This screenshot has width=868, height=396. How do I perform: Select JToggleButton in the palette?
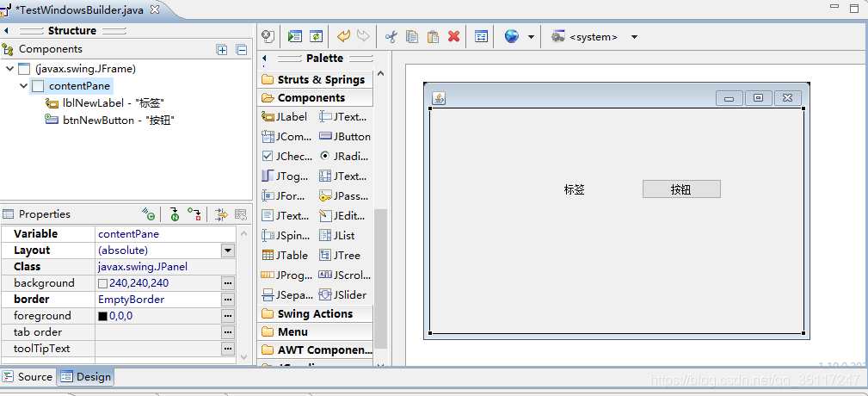(x=285, y=176)
